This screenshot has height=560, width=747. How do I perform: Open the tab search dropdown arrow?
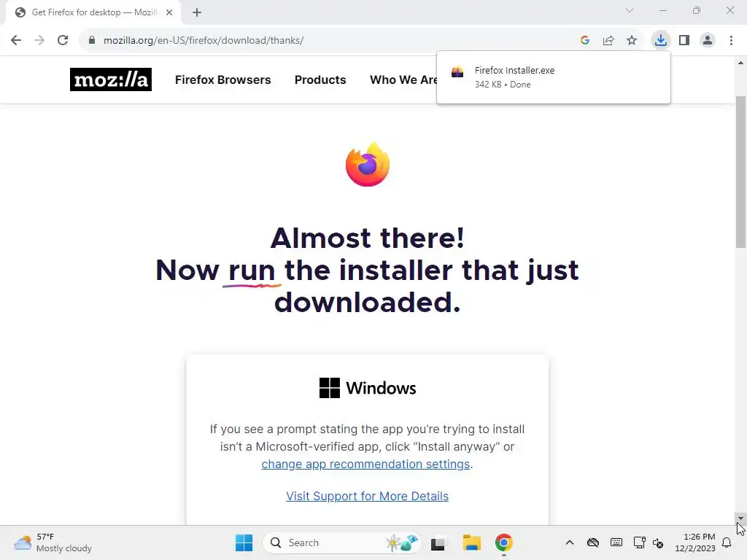click(x=630, y=10)
